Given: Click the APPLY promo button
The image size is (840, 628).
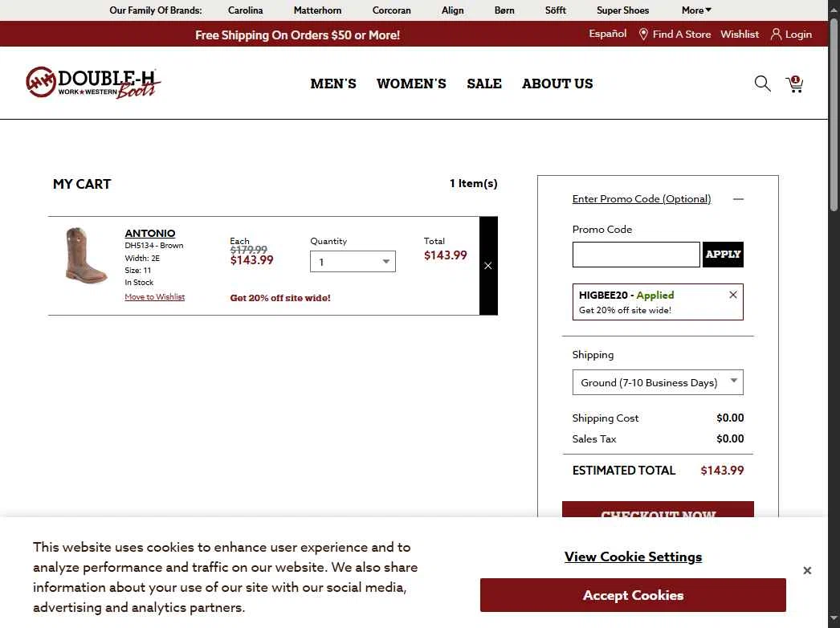Looking at the screenshot, I should 723,255.
